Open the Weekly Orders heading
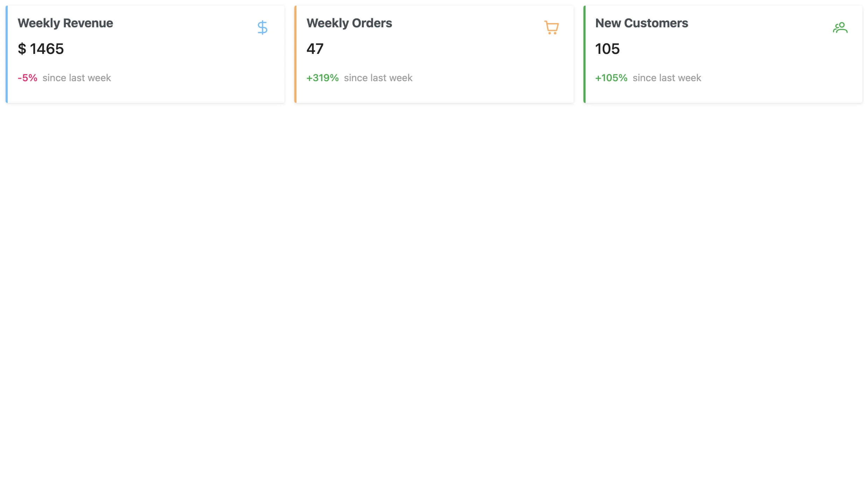The image size is (868, 504). pos(349,23)
